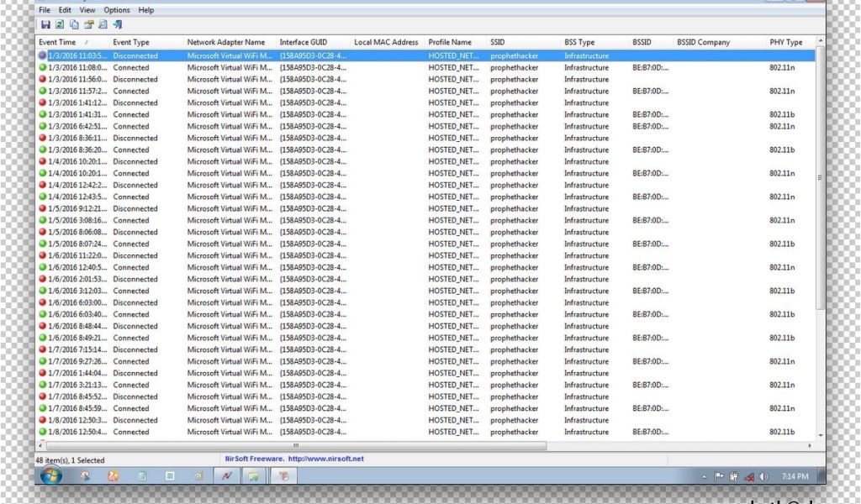Open the Help menu
Screen dimensions: 861x504
point(146,10)
